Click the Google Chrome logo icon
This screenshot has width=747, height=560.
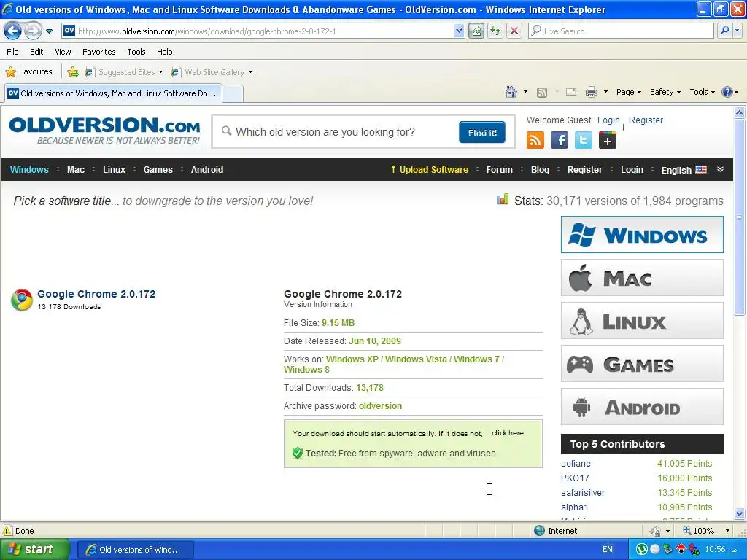tap(22, 300)
